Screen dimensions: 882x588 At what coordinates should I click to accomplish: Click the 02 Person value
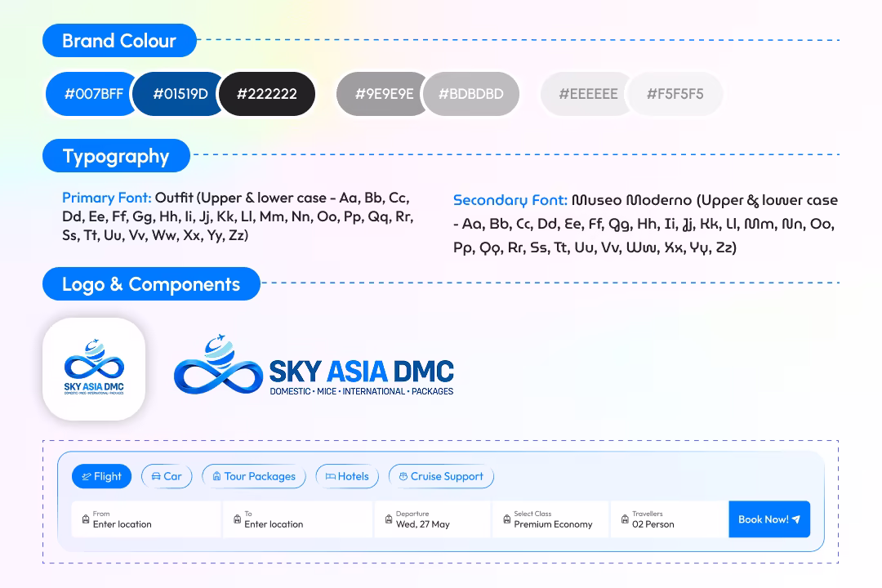(x=653, y=524)
